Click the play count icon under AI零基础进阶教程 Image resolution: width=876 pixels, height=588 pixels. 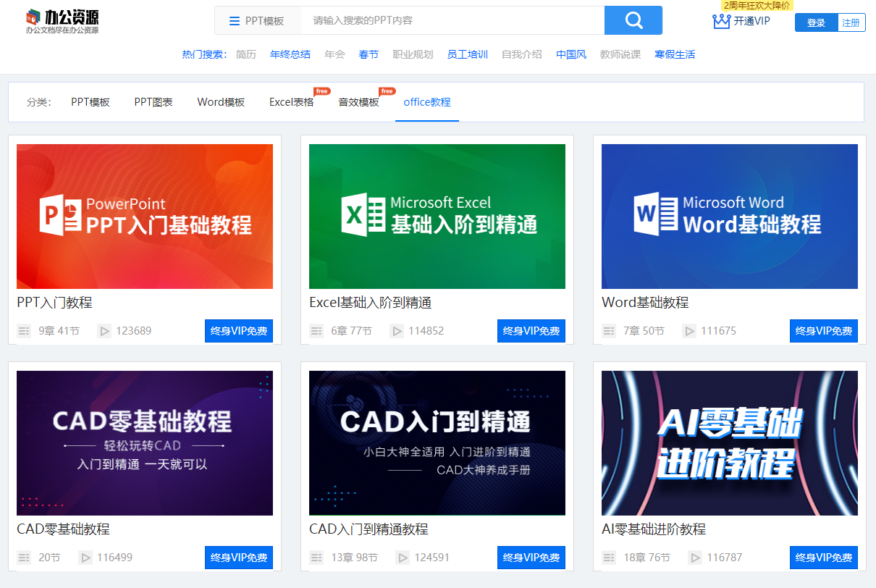point(695,558)
